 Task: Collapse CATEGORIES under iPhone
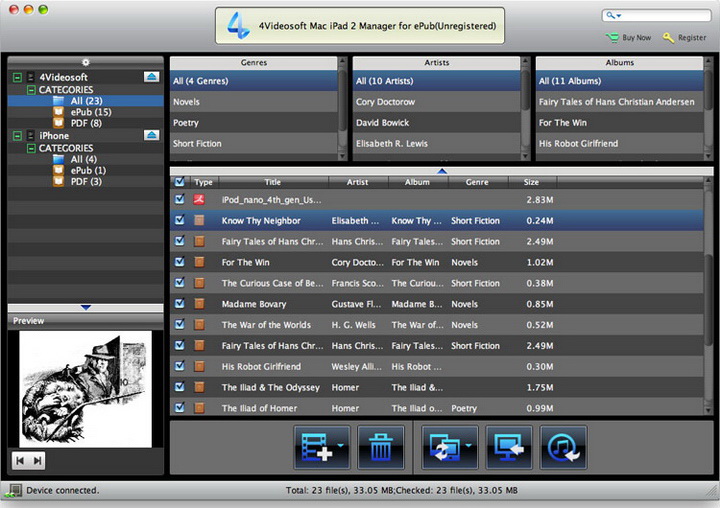pyautogui.click(x=31, y=148)
